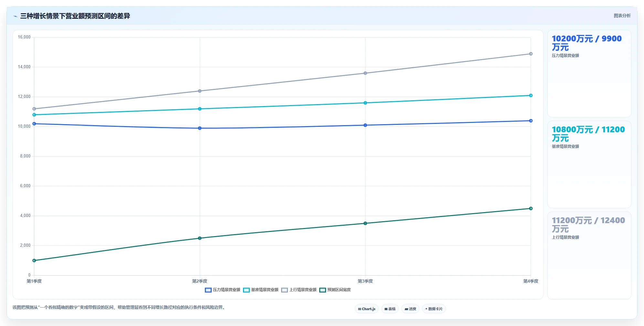Viewport: 644px width, 326px height.
Task: Click the 6,000 y-axis label
Action: 26,186
